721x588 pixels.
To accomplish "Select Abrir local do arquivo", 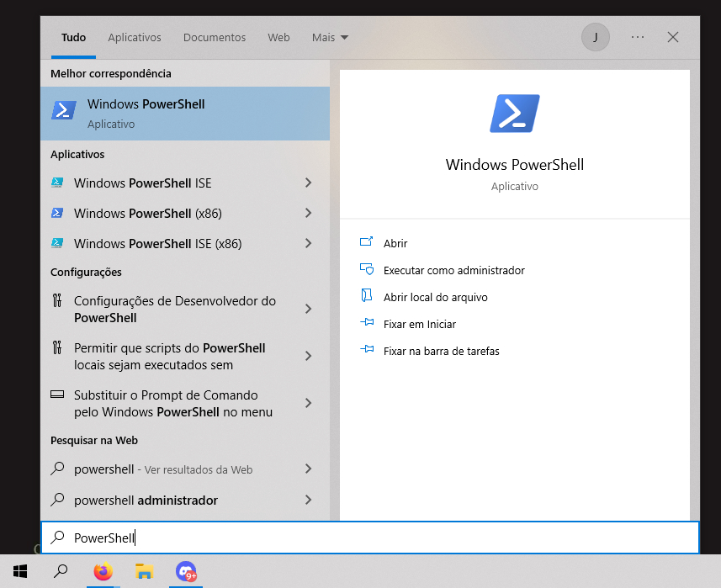I will pyautogui.click(x=436, y=298).
